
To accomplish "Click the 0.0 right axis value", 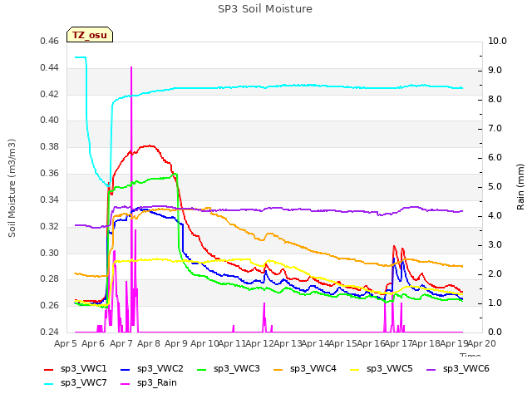I will pos(495,332).
